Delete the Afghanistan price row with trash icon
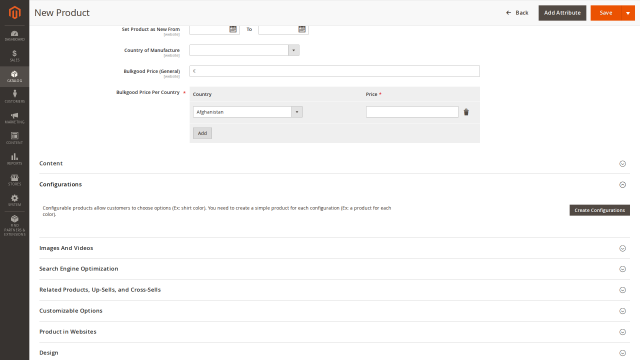640x360 pixels. (466, 112)
